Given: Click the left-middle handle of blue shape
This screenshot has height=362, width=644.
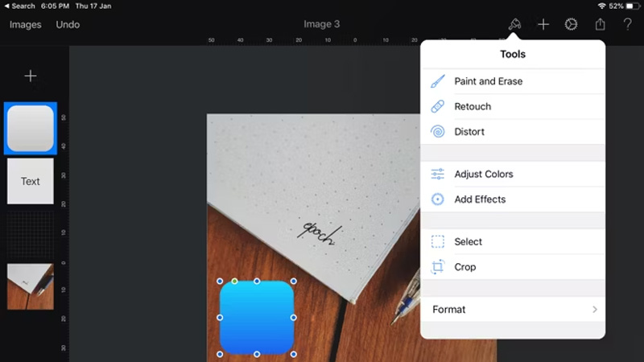Looking at the screenshot, I should click(x=220, y=318).
